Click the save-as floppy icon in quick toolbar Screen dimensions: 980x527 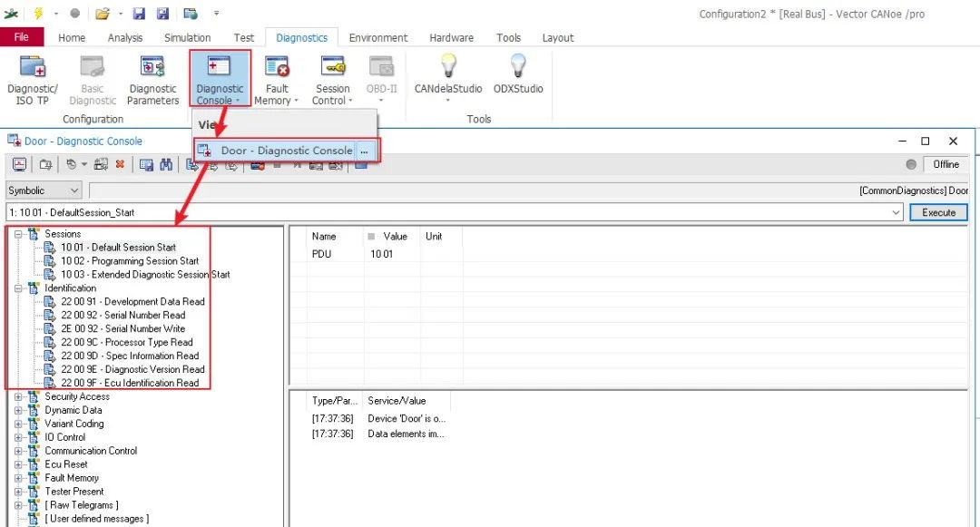pos(162,13)
